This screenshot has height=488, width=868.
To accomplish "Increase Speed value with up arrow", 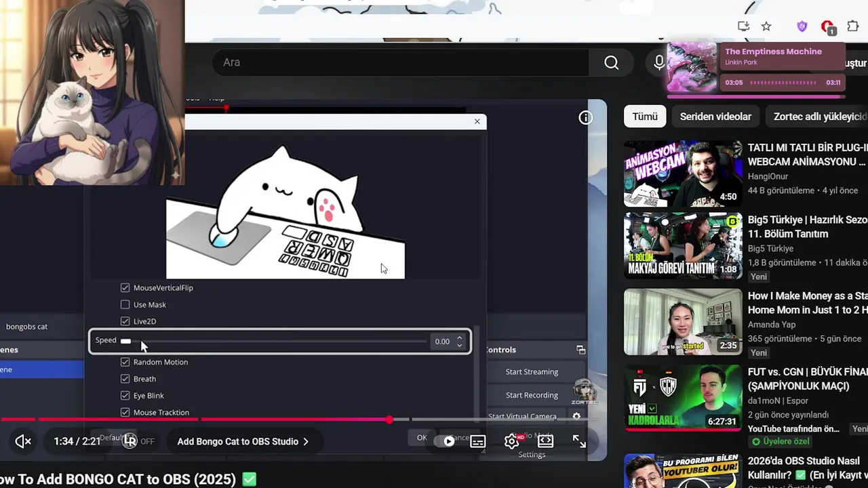I will (x=459, y=338).
